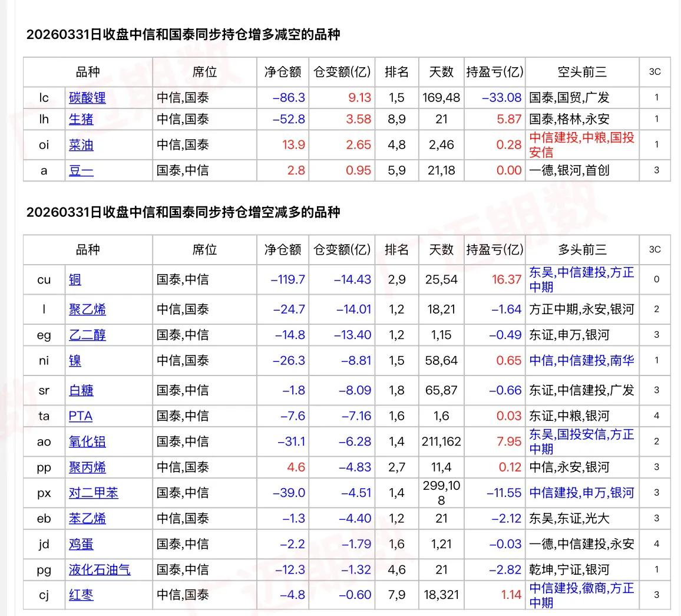Image resolution: width=681 pixels, height=616 pixels.
Task: Click 东吴,东证,光大 in the 苯乙烯 row
Action: pyautogui.click(x=569, y=519)
